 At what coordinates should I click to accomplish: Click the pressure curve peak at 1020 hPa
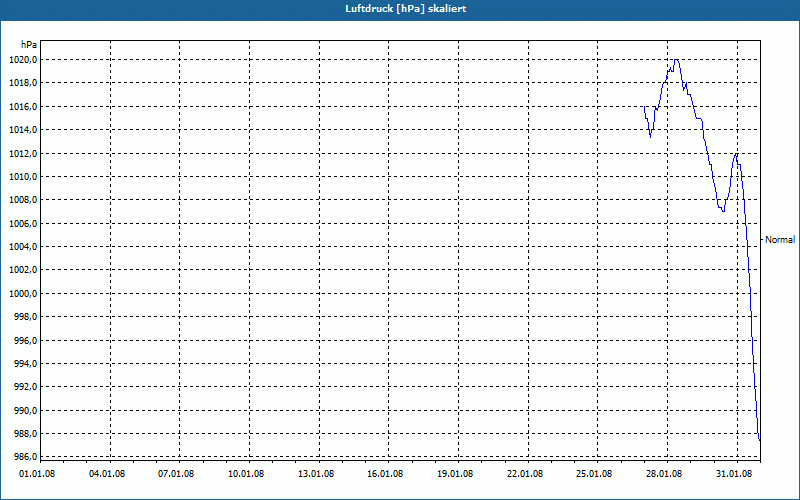pos(677,60)
